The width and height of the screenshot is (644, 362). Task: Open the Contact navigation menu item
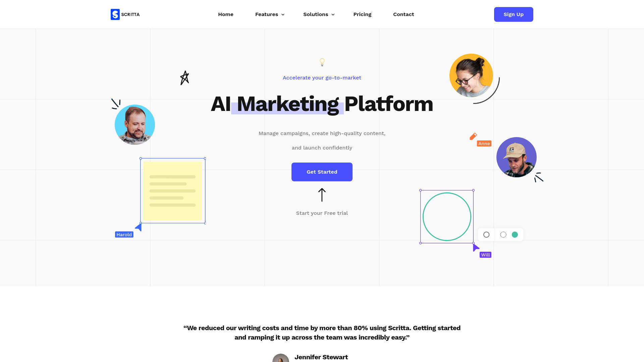404,14
